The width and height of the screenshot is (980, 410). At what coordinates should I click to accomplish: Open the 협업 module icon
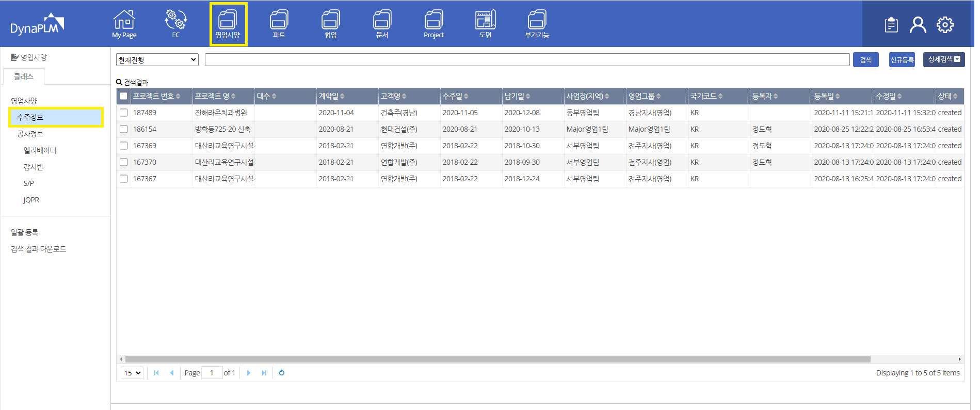tap(331, 24)
